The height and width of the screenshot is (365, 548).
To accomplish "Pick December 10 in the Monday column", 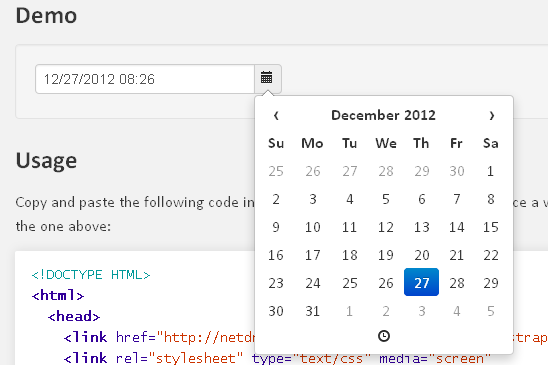I will (312, 227).
